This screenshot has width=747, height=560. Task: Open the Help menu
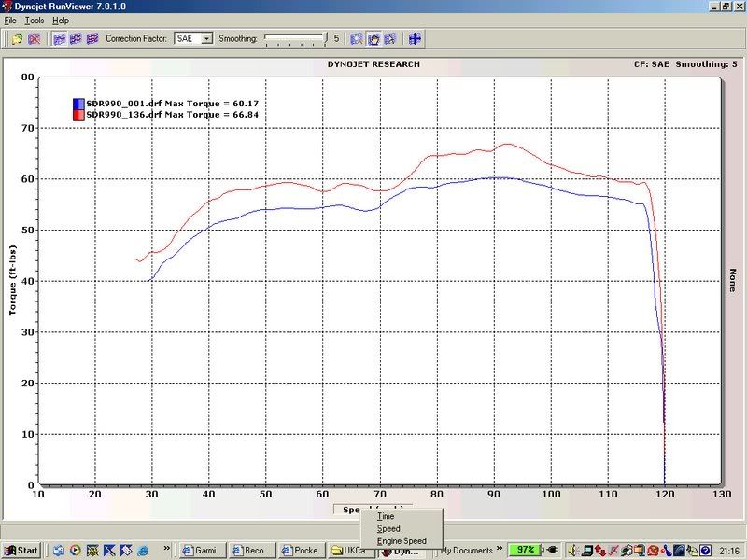pyautogui.click(x=61, y=20)
